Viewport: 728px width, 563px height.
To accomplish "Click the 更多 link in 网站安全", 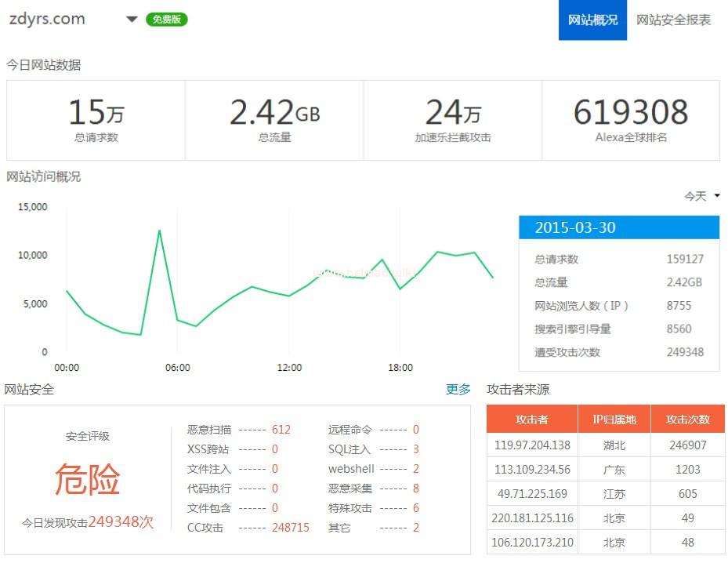I will coord(458,390).
